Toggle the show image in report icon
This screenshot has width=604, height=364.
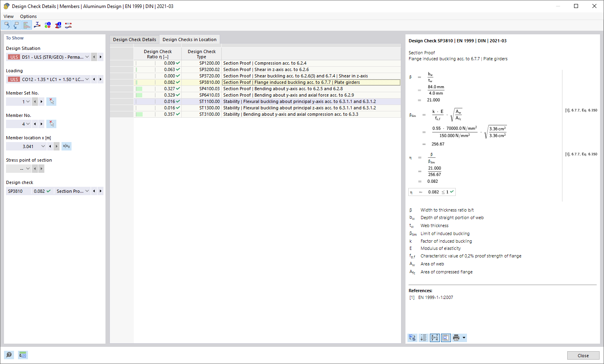(x=446, y=338)
